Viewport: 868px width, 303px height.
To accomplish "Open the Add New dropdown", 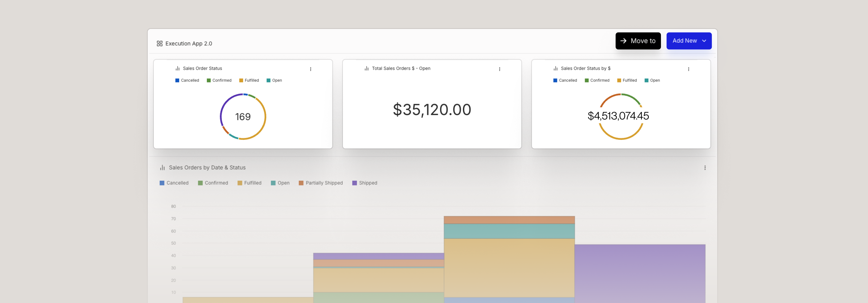I will (x=689, y=41).
